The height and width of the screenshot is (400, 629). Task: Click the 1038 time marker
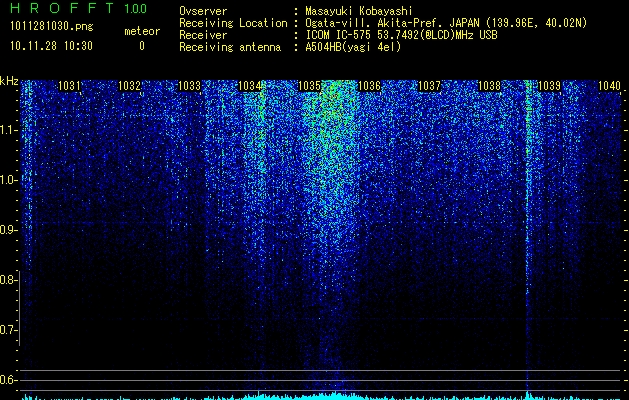pos(489,85)
